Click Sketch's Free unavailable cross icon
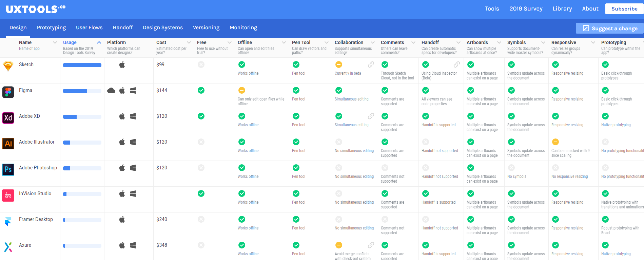Image resolution: width=644 pixels, height=260 pixels. coord(201,64)
